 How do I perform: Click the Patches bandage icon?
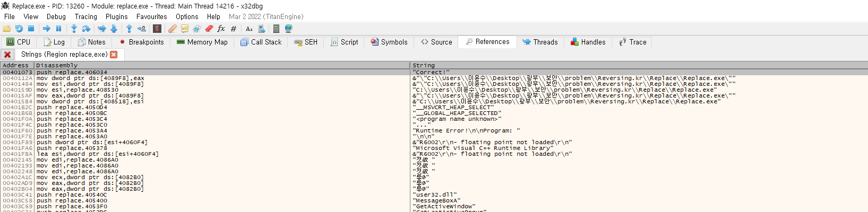click(173, 29)
